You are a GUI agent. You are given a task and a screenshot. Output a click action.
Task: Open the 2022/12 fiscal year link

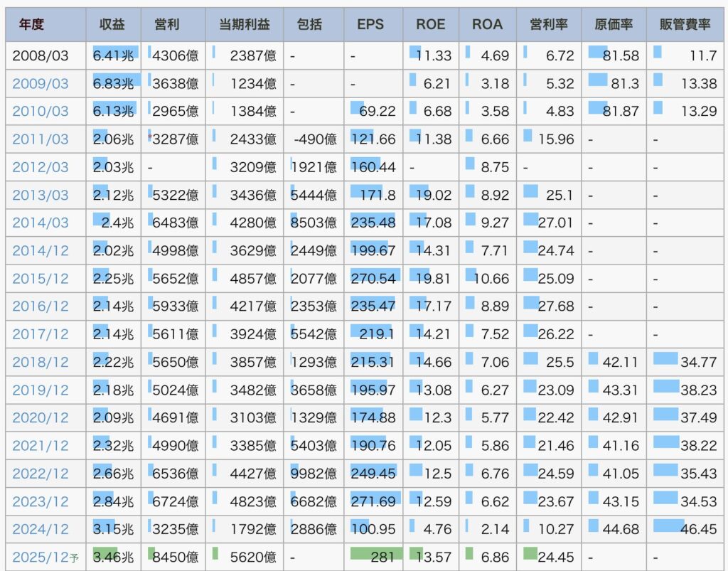pyautogui.click(x=41, y=474)
